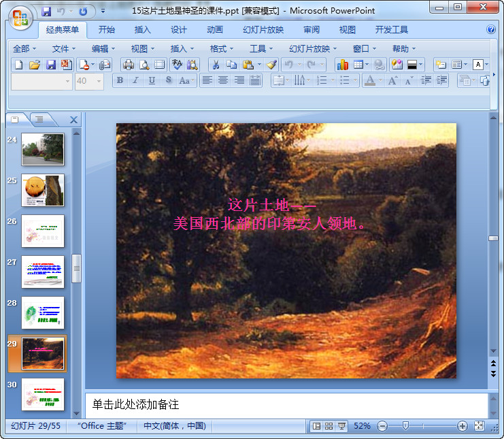The height and width of the screenshot is (439, 504).
Task: Open the Paste options dropdown arrow
Action: pos(259,65)
